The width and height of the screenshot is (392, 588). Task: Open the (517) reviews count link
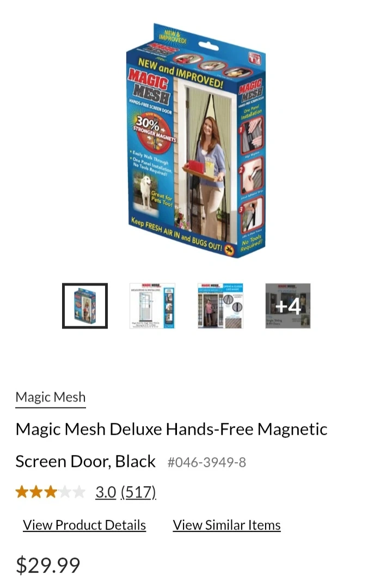click(138, 492)
